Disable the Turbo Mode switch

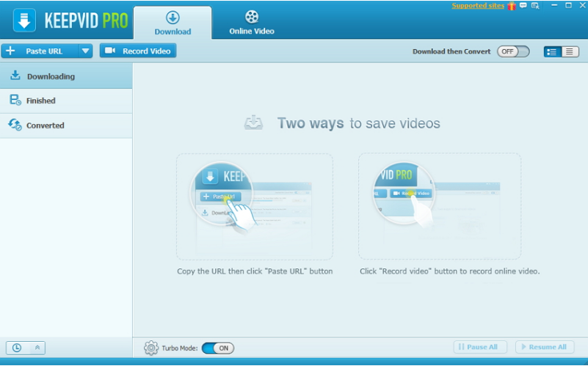point(217,348)
